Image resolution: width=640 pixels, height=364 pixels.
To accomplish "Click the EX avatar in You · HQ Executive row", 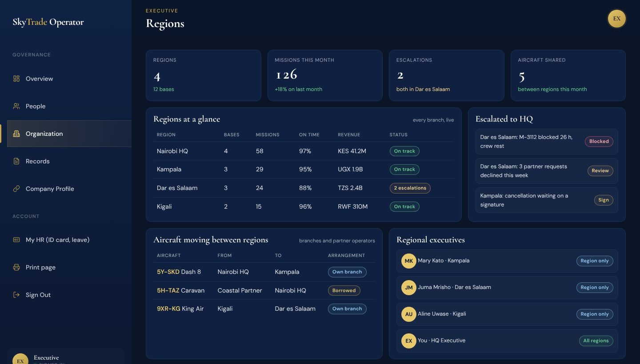I will tap(408, 341).
